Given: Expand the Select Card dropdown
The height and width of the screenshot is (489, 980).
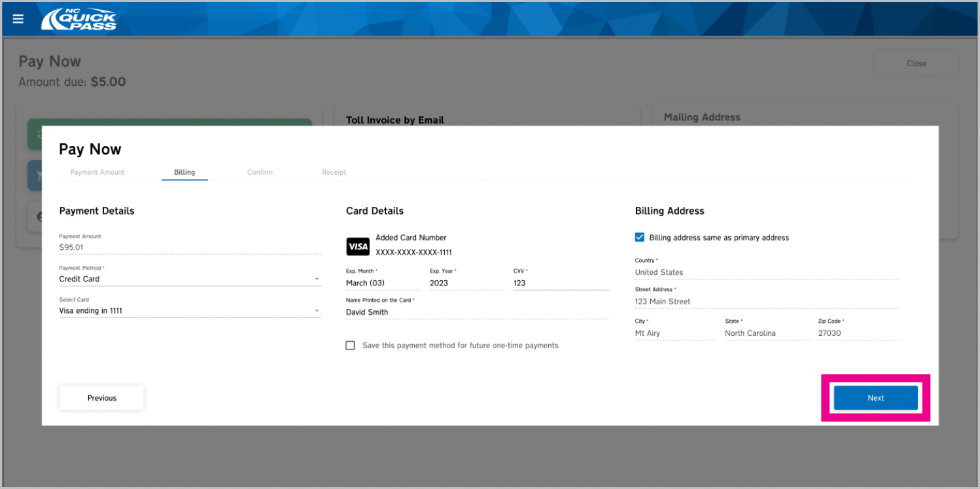Looking at the screenshot, I should coord(190,311).
